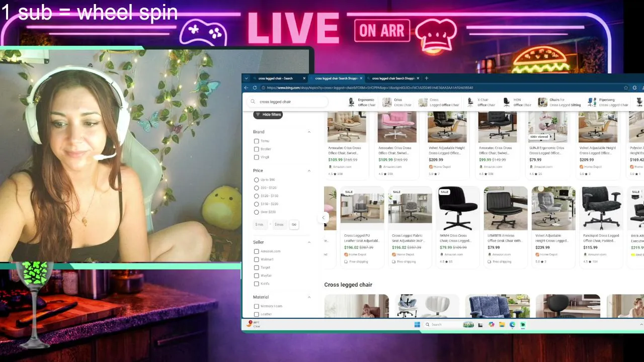Image resolution: width=644 pixels, height=362 pixels.
Task: Open the Windows Start menu
Action: [x=417, y=325]
